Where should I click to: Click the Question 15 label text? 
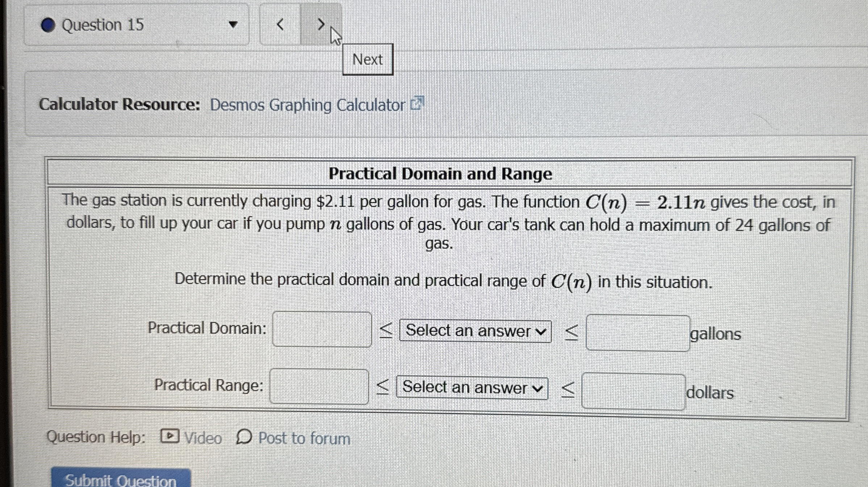tap(103, 25)
